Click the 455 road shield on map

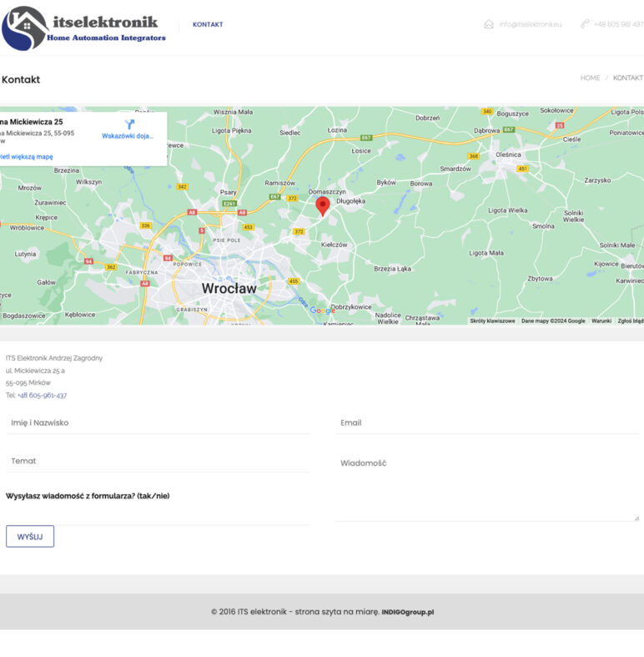[x=294, y=281]
